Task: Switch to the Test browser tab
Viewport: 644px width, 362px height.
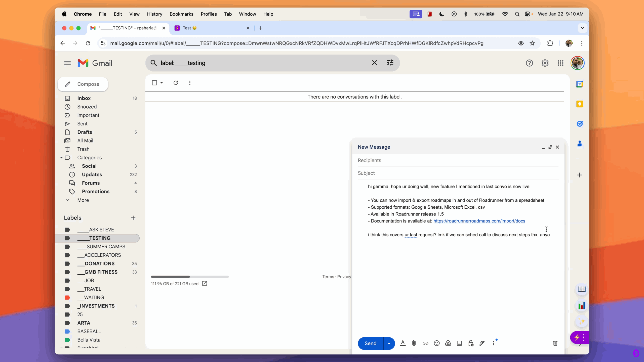Action: click(x=209, y=28)
